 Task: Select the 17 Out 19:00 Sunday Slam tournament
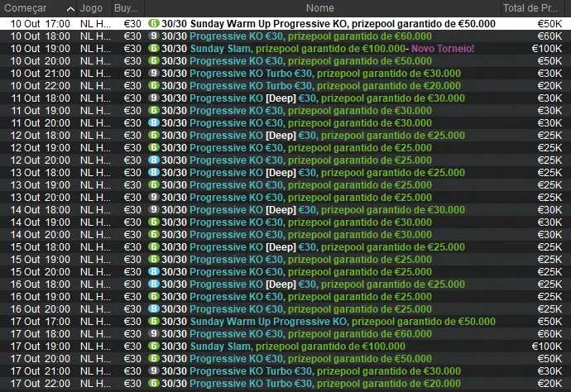click(285, 347)
